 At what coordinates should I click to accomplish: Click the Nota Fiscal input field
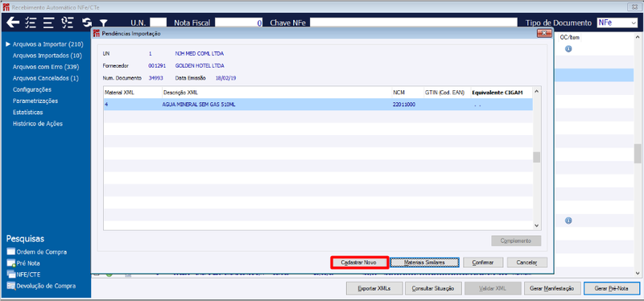coord(239,23)
